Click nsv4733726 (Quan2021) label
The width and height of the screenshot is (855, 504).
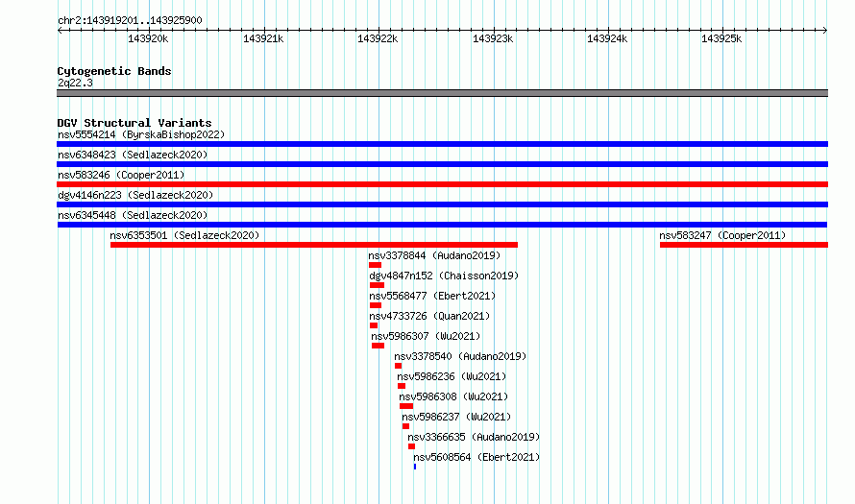(429, 316)
